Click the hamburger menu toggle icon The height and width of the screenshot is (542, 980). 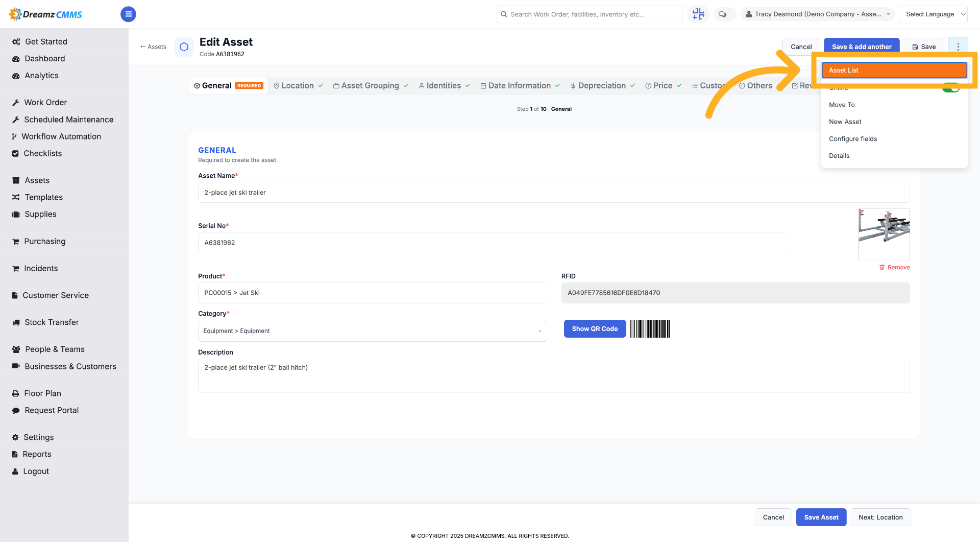click(128, 14)
